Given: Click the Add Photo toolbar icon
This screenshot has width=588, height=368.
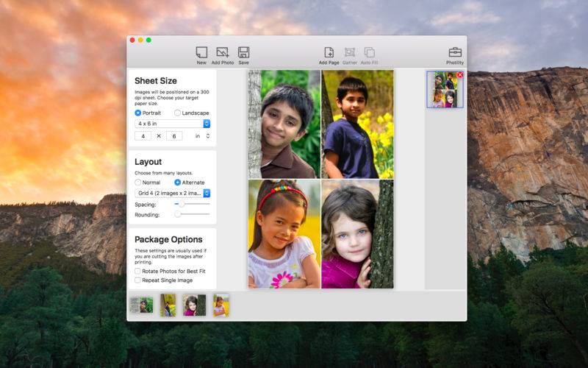Looking at the screenshot, I should (x=222, y=53).
